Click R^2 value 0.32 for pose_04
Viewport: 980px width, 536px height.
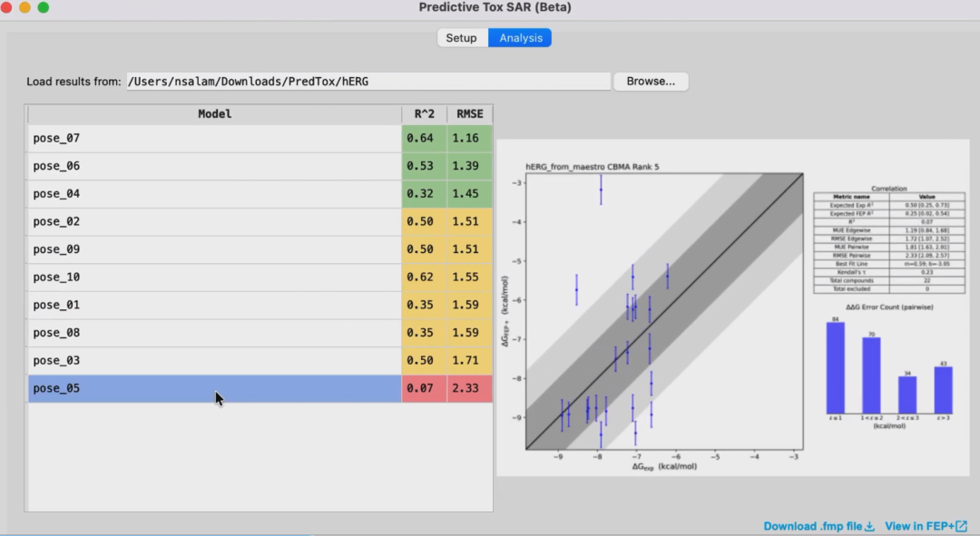[x=425, y=194]
